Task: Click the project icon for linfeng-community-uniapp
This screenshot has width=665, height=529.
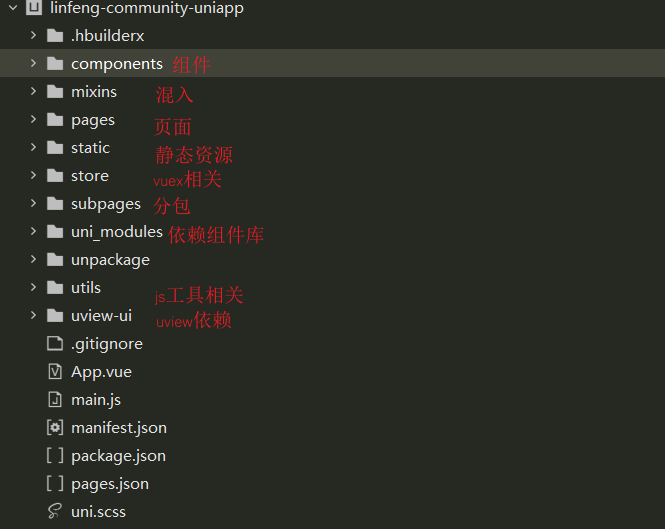Action: (32, 8)
